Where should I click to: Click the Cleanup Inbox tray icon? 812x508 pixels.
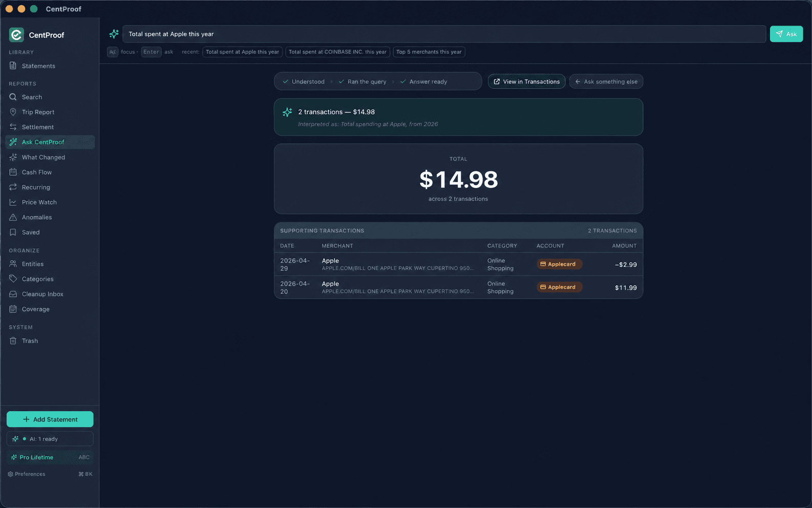click(13, 294)
